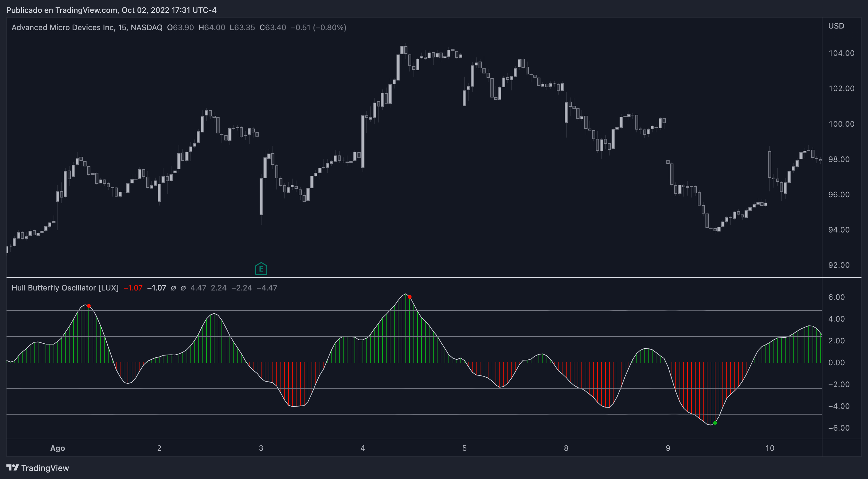Click the oscillator −6.00 axis label
This screenshot has width=868, height=479.
(839, 428)
